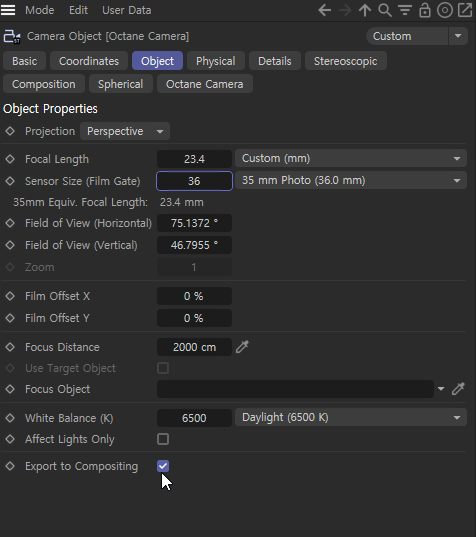Image resolution: width=476 pixels, height=537 pixels.
Task: Toggle the lock element icon
Action: click(425, 10)
